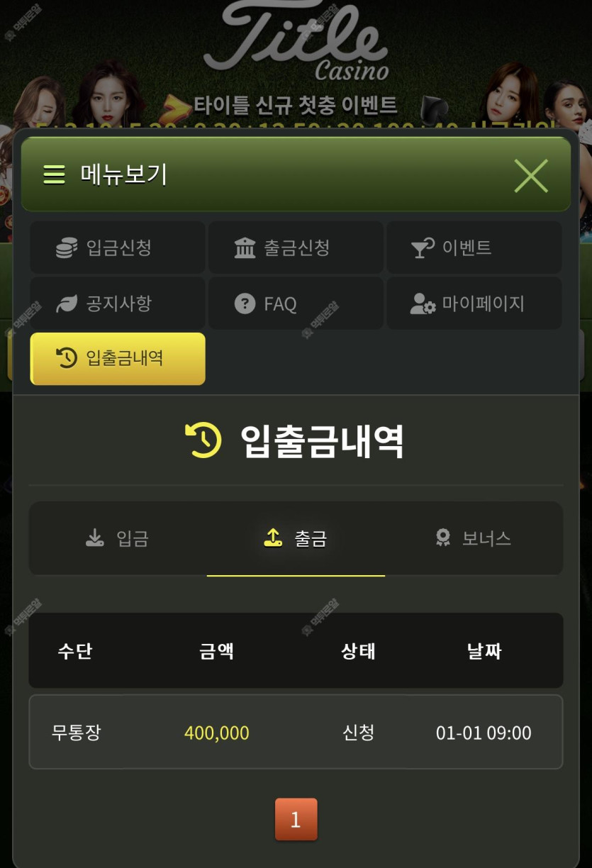Image resolution: width=592 pixels, height=868 pixels.
Task: Close the menu with the green X
Action: (x=531, y=175)
